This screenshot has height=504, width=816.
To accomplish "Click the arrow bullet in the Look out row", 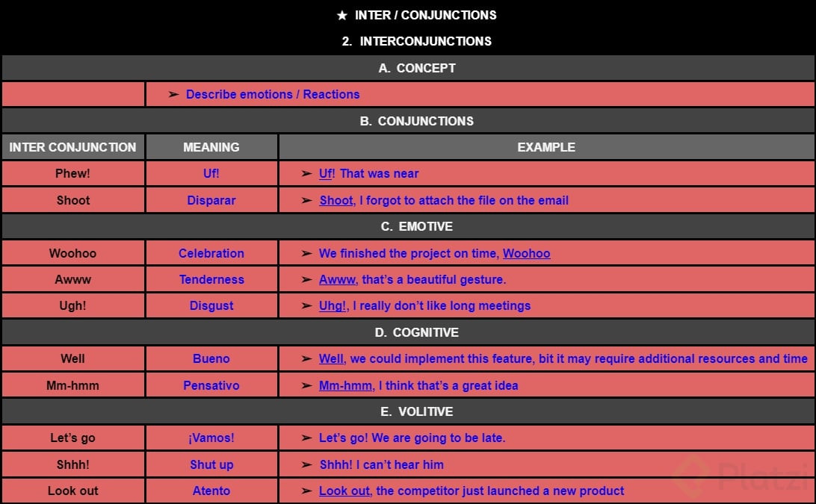I will click(306, 491).
